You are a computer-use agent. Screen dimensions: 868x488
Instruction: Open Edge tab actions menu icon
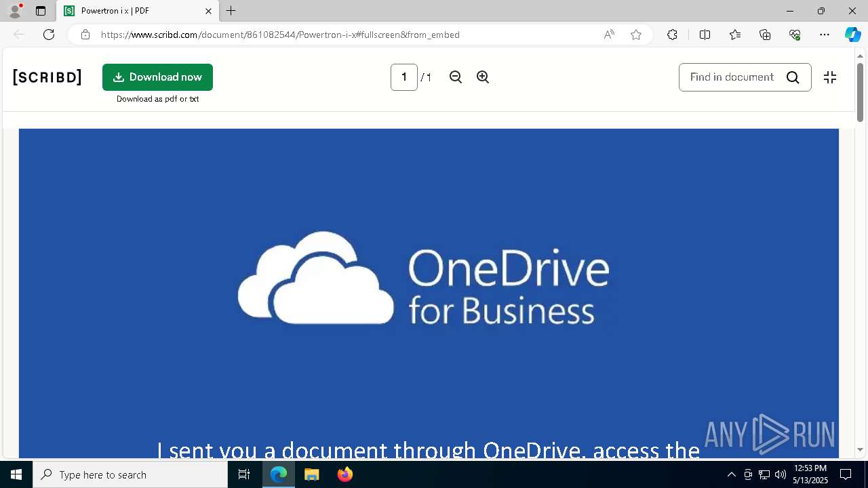[x=41, y=11]
